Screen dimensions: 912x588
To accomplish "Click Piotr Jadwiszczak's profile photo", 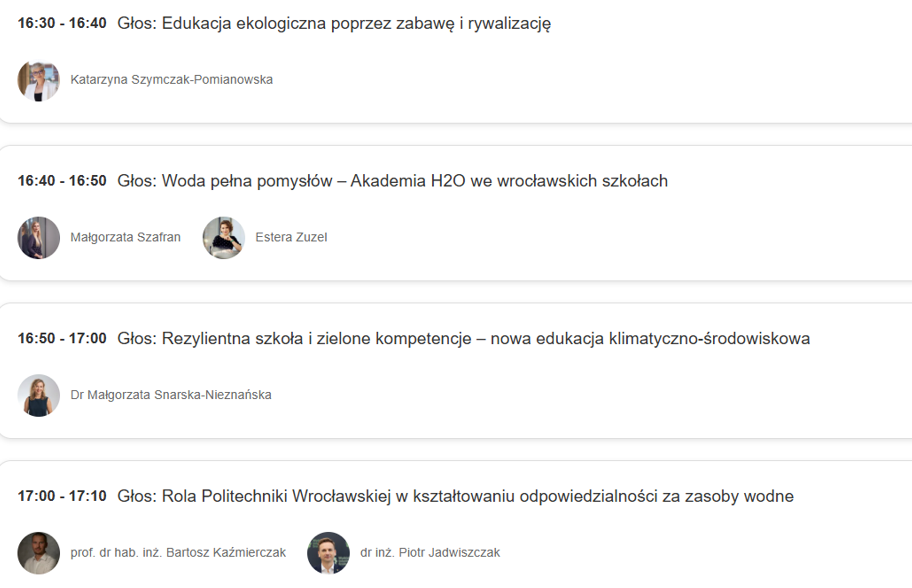I will tap(328, 552).
